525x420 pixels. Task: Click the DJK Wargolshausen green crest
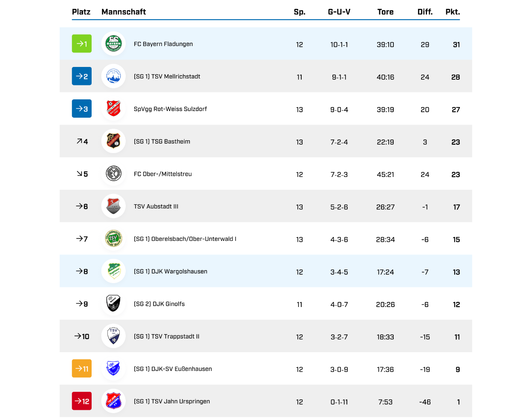(113, 271)
